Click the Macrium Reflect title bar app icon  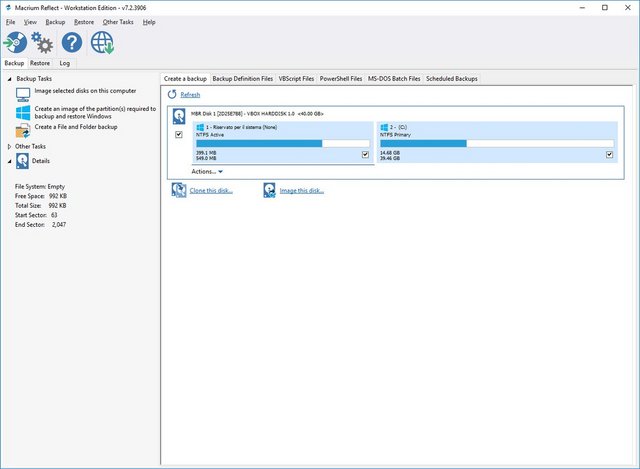click(8, 7)
